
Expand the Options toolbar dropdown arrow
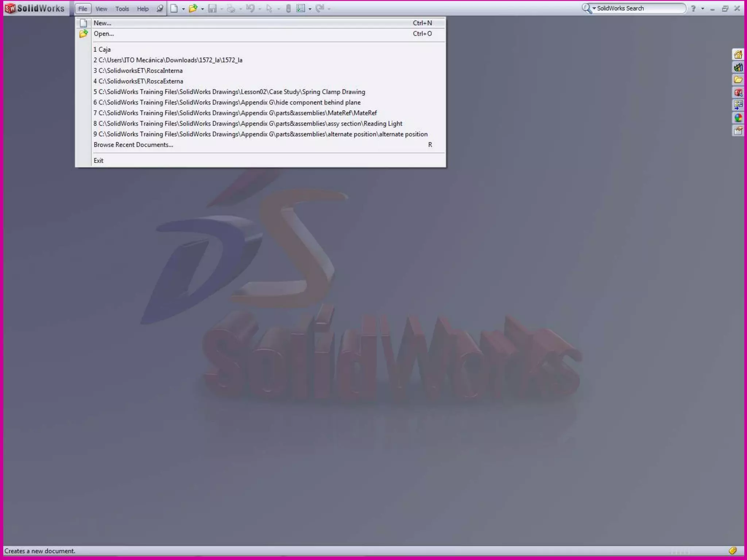310,9
